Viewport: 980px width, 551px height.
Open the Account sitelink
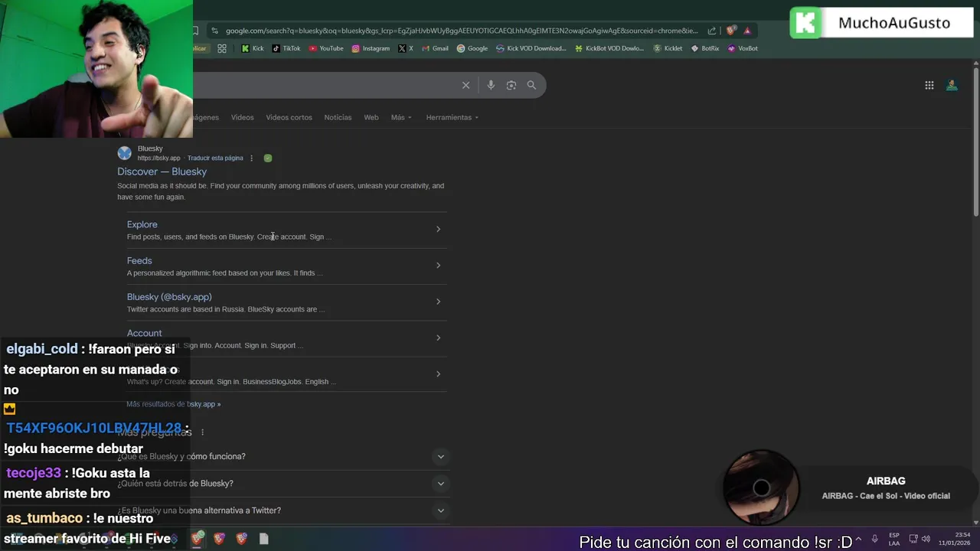click(144, 333)
